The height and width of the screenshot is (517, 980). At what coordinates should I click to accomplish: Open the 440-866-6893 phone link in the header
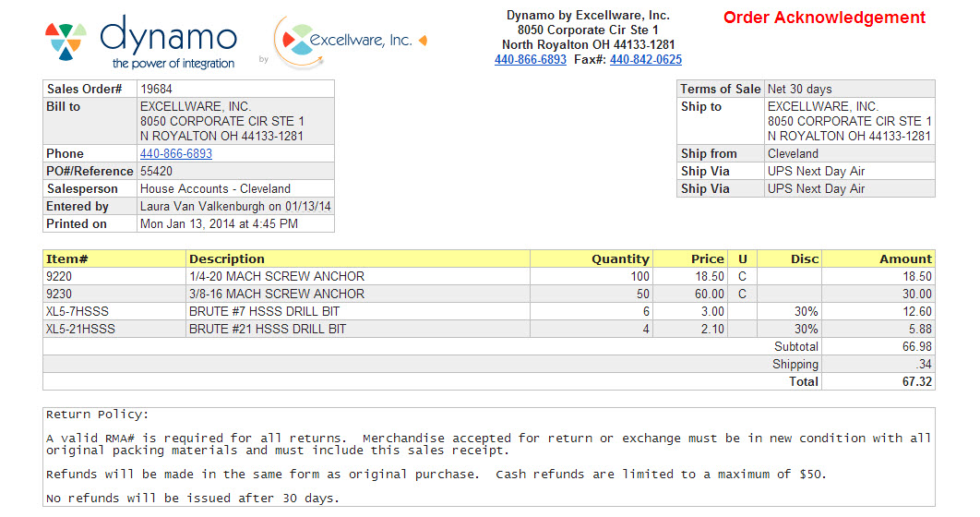coord(531,60)
